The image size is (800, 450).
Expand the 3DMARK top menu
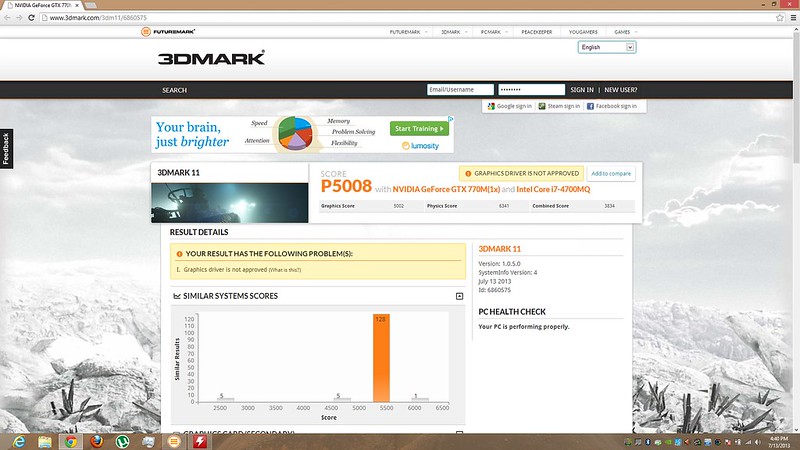[x=454, y=32]
